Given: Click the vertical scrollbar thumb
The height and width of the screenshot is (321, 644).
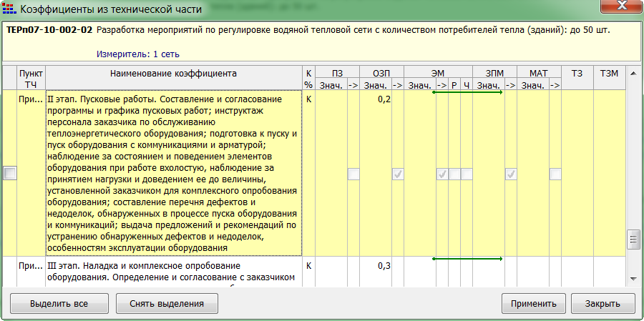Looking at the screenshot, I should [x=633, y=241].
